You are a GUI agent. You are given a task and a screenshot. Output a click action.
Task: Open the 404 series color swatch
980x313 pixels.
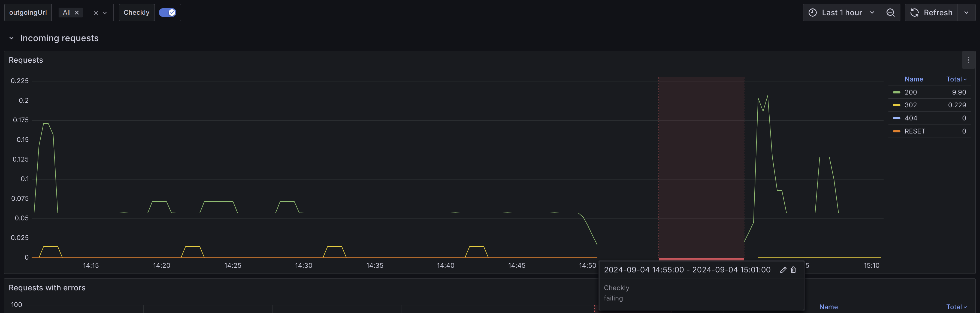pyautogui.click(x=897, y=118)
